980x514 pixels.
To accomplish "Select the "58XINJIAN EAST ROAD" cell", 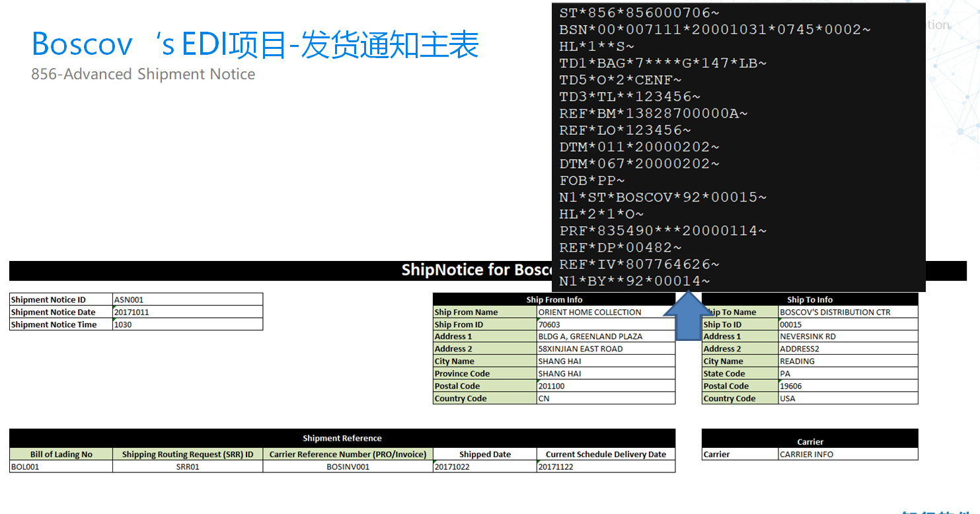I will click(606, 349).
